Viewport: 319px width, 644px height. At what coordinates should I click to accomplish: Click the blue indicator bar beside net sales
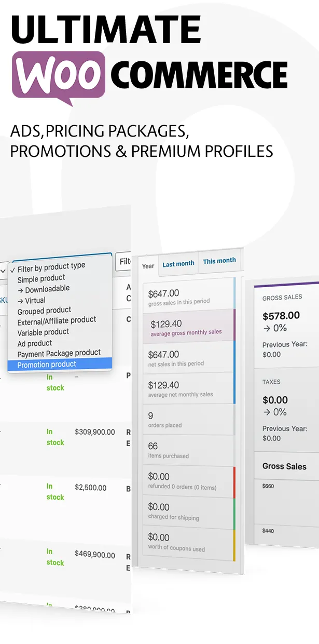pyautogui.click(x=234, y=358)
